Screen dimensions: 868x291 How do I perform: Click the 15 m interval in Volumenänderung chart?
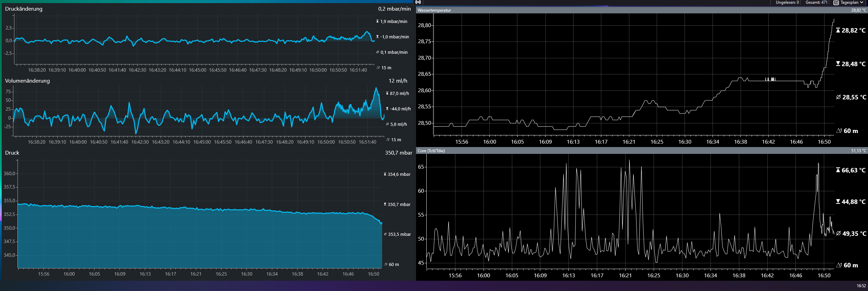pos(396,140)
